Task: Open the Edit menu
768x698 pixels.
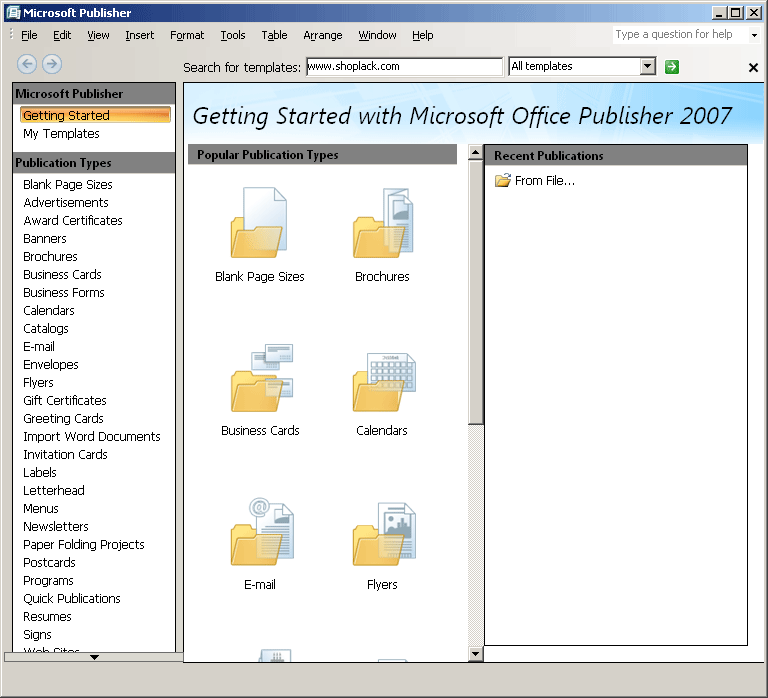Action: point(62,35)
